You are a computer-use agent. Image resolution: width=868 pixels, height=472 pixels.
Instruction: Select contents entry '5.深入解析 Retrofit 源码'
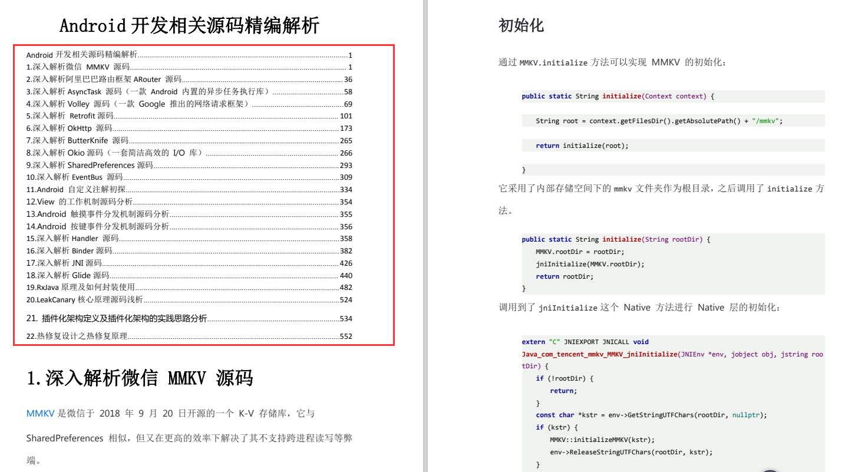pyautogui.click(x=189, y=116)
